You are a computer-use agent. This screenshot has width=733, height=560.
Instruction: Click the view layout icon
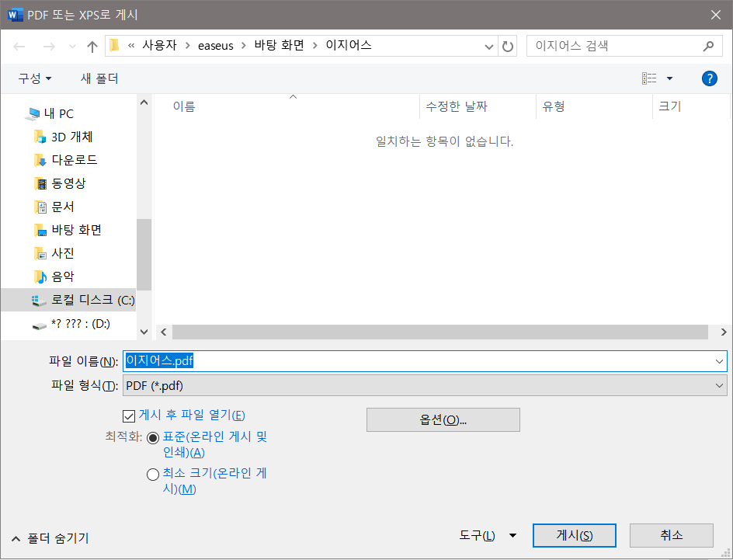tap(649, 78)
